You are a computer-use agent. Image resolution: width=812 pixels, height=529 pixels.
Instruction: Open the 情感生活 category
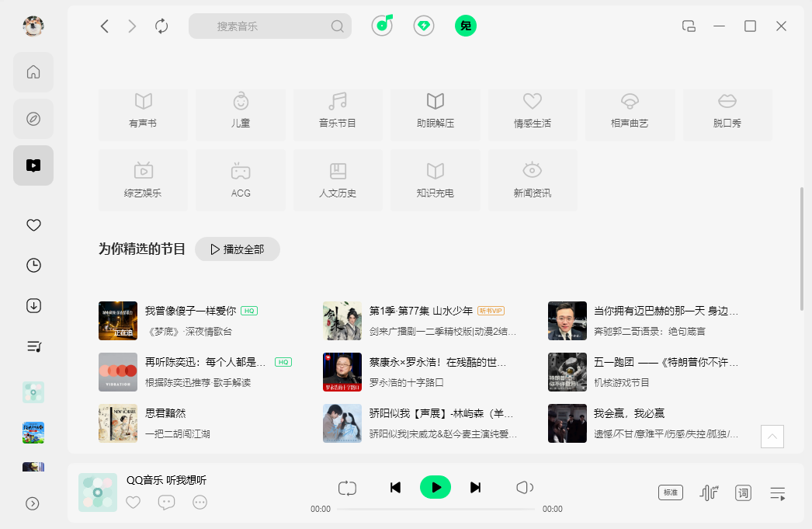533,114
